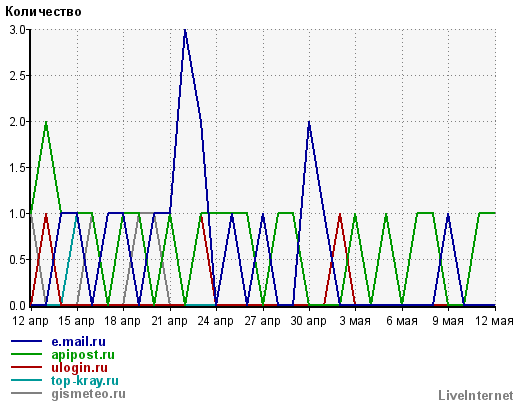Viewport: 520px width, 405px height.
Task: Click the ulogin.ru legend label
Action: 80,368
